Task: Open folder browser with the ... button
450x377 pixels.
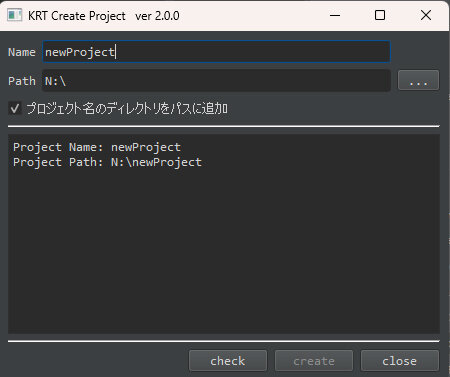Action: pyautogui.click(x=418, y=80)
